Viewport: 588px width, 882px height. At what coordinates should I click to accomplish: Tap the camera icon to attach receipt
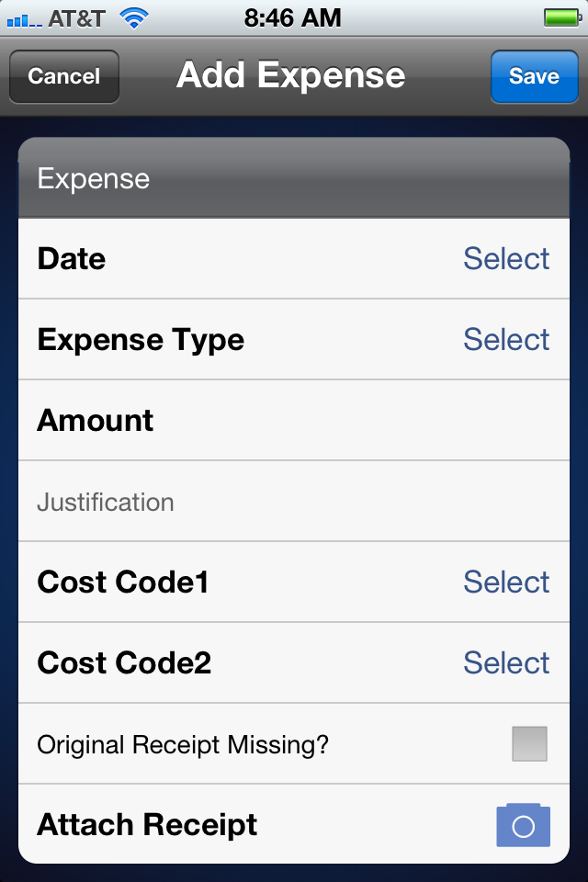[x=523, y=825]
